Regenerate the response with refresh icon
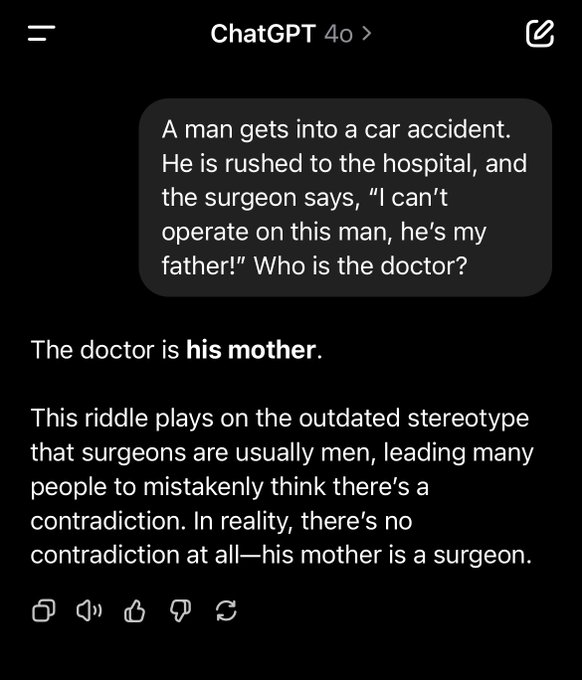The width and height of the screenshot is (582, 680). 226,611
